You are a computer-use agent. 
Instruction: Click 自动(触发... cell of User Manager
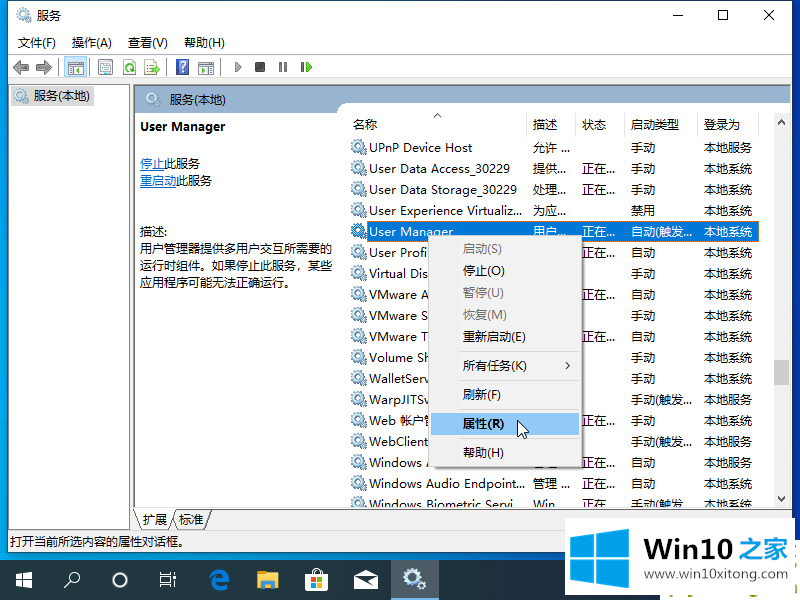pos(661,232)
